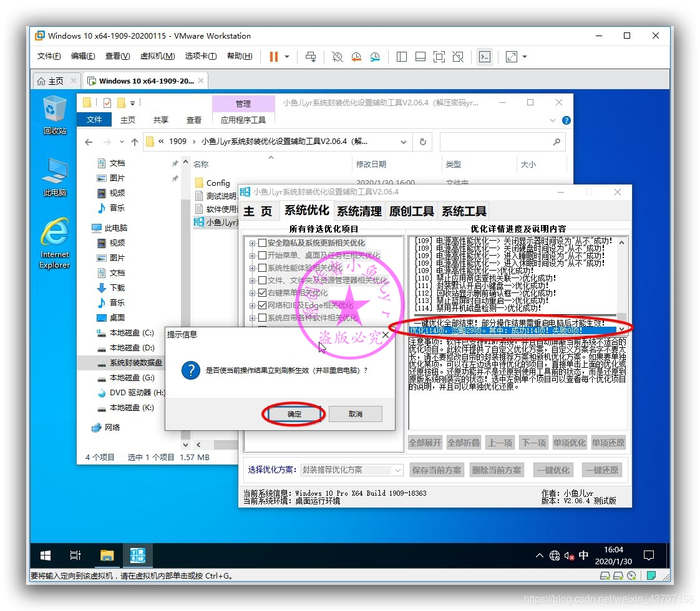
Task: Open the Recycle Bin desktop icon
Action: point(55,115)
